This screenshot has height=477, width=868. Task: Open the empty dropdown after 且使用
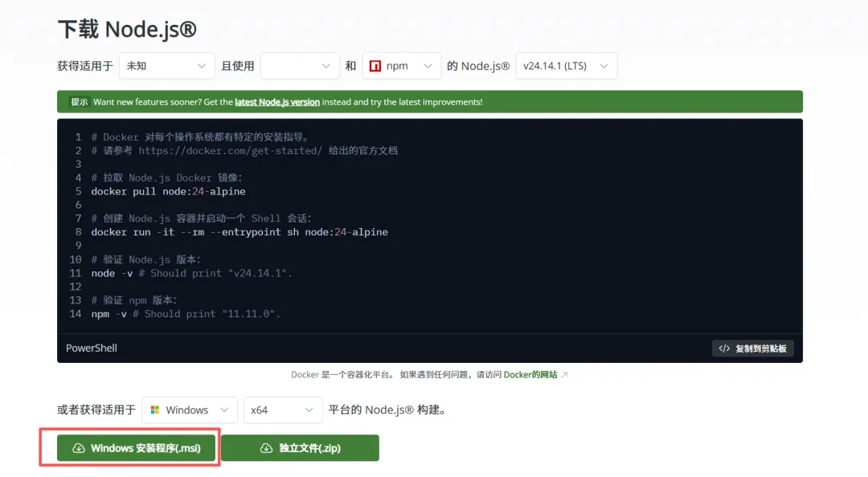(300, 66)
